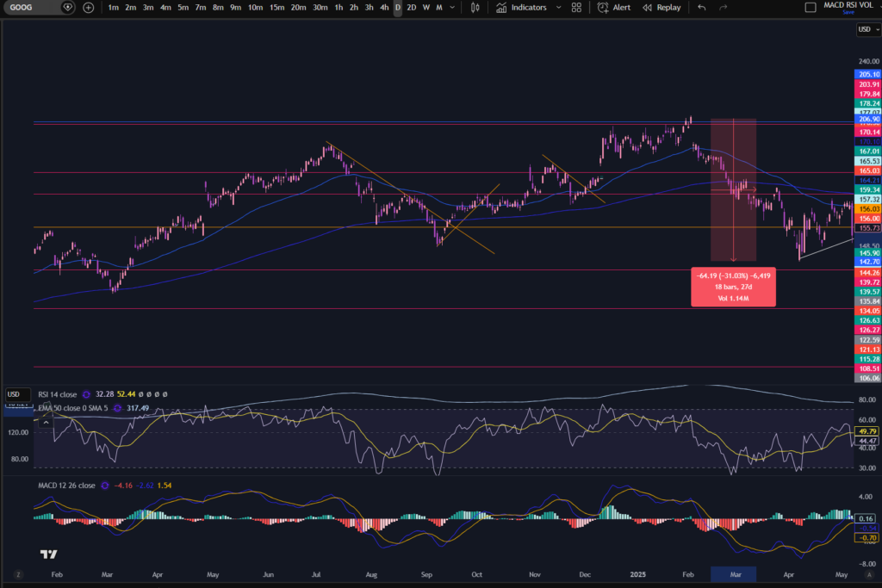Click the undo arrow
This screenshot has width=882, height=588.
point(701,7)
